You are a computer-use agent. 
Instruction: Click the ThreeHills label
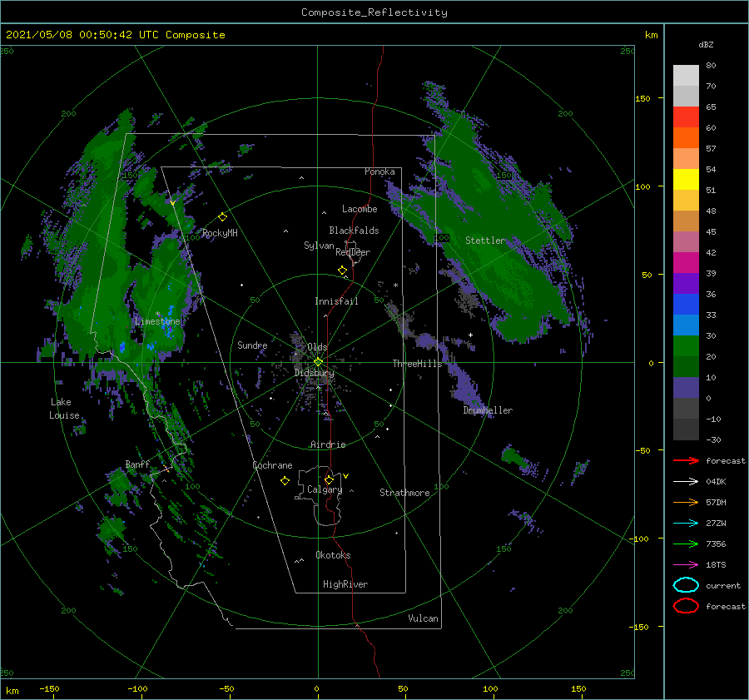point(417,364)
